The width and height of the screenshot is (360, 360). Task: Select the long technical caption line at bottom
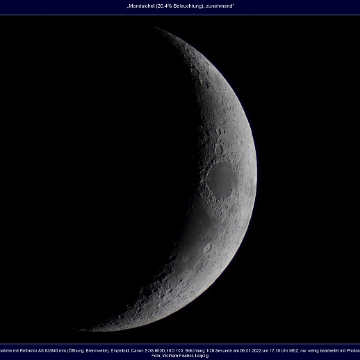point(180,351)
